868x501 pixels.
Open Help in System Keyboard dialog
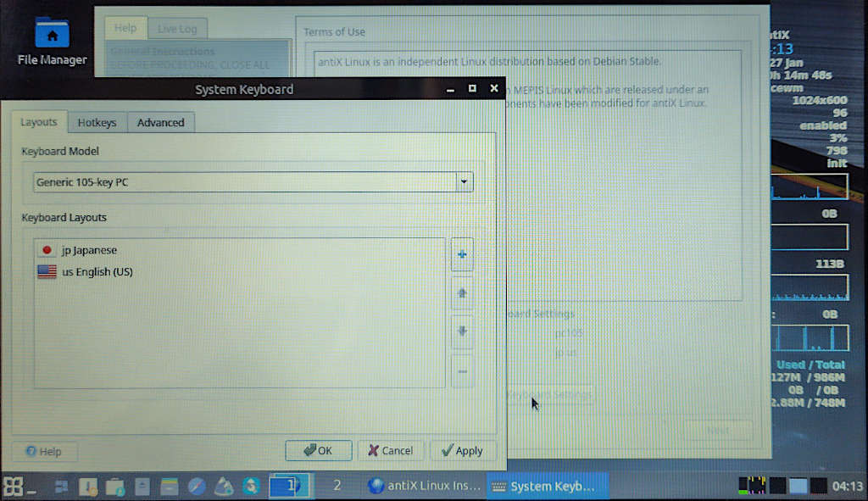[44, 451]
